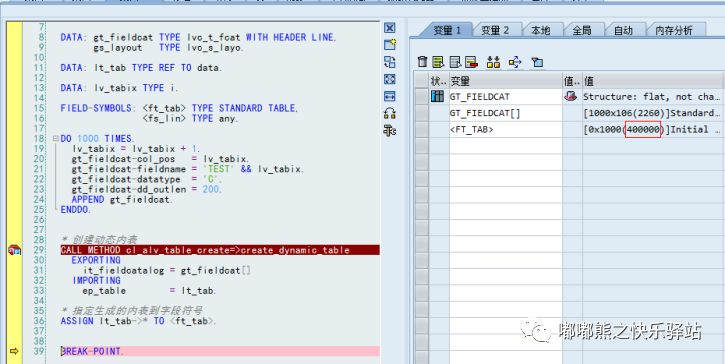Image resolution: width=725 pixels, height=364 pixels.
Task: Click the '* 创建动态内表' comment line
Action: click(x=99, y=240)
